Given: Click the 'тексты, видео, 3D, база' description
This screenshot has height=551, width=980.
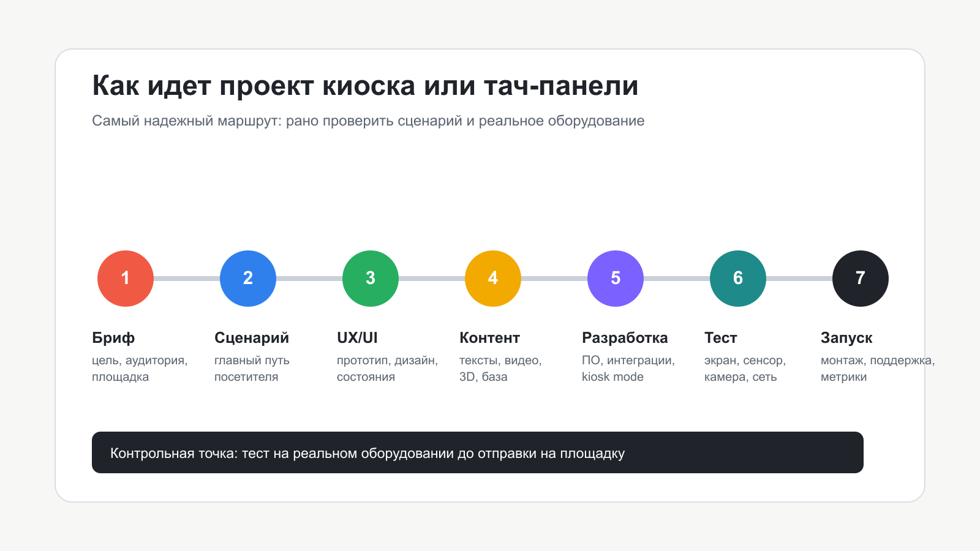Looking at the screenshot, I should pyautogui.click(x=500, y=369).
